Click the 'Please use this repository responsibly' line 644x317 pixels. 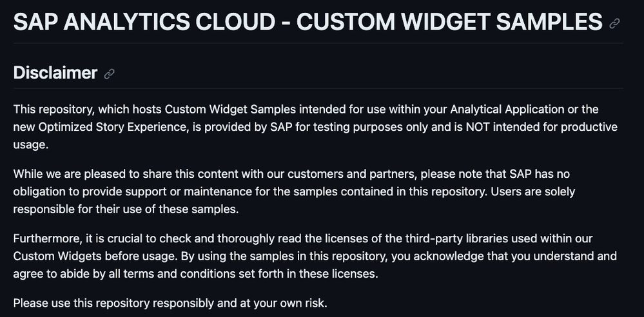click(x=170, y=303)
